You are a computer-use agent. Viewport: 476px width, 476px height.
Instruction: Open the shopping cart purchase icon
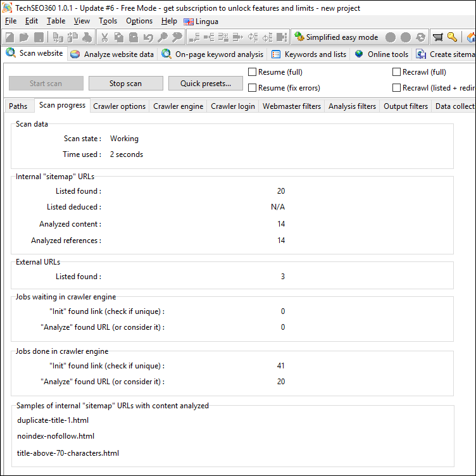pyautogui.click(x=437, y=37)
